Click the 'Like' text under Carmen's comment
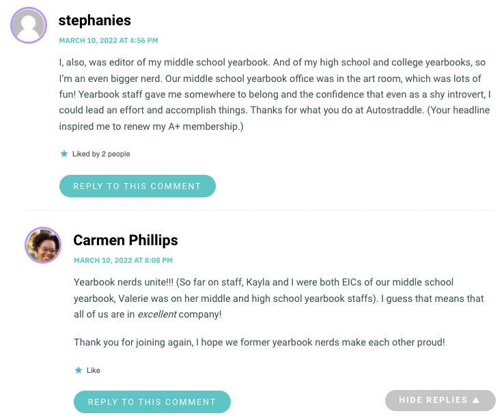This screenshot has height=420, width=504. click(93, 370)
